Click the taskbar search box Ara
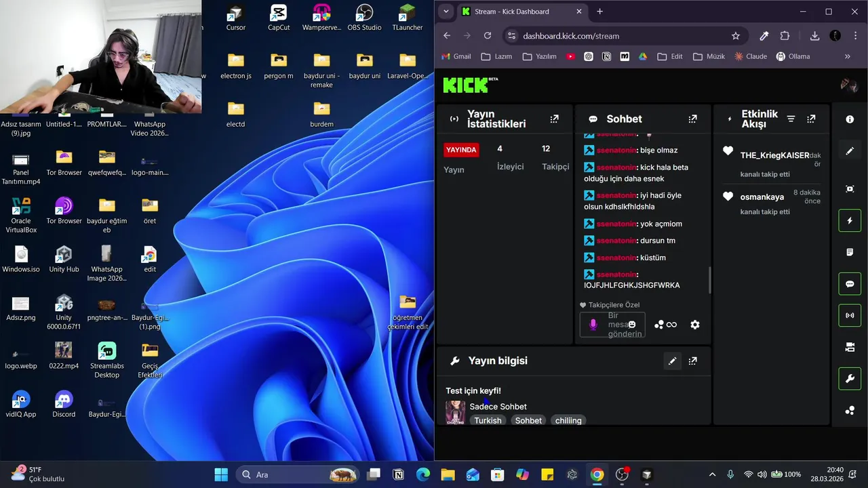The height and width of the screenshot is (488, 868). pyautogui.click(x=297, y=474)
